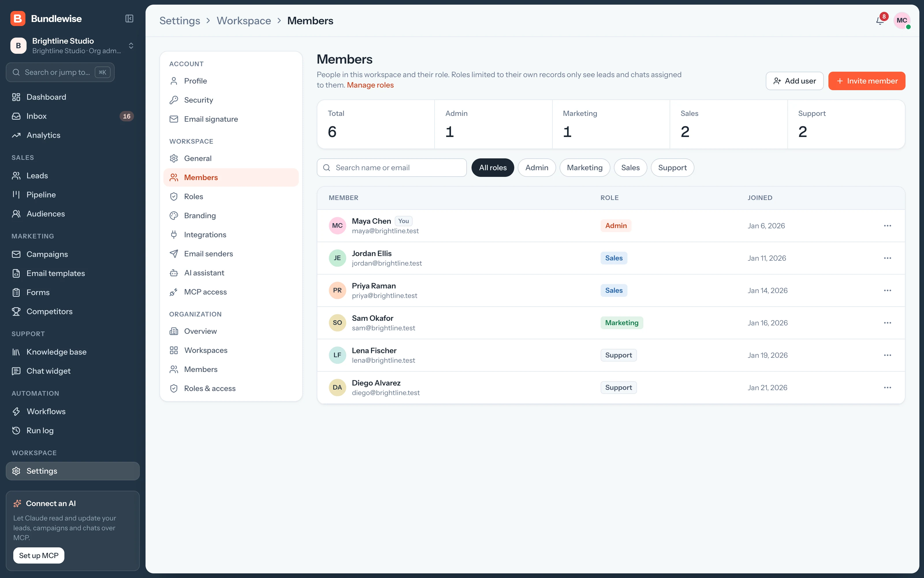Follow the Manage roles link

coord(370,85)
